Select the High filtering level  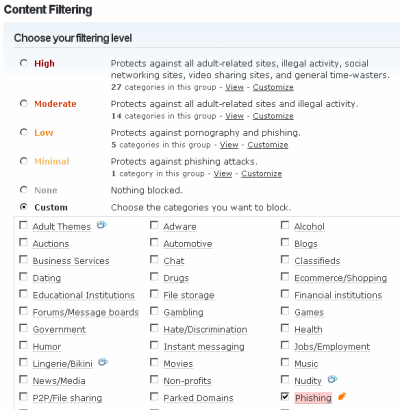click(x=24, y=63)
